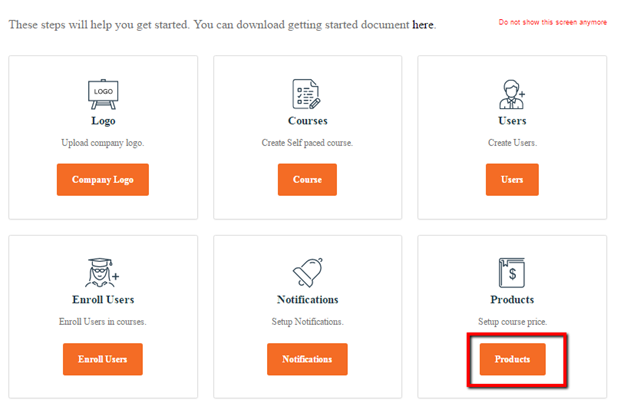
Task: Click the 'Enroll Users' card heading
Action: 103,299
